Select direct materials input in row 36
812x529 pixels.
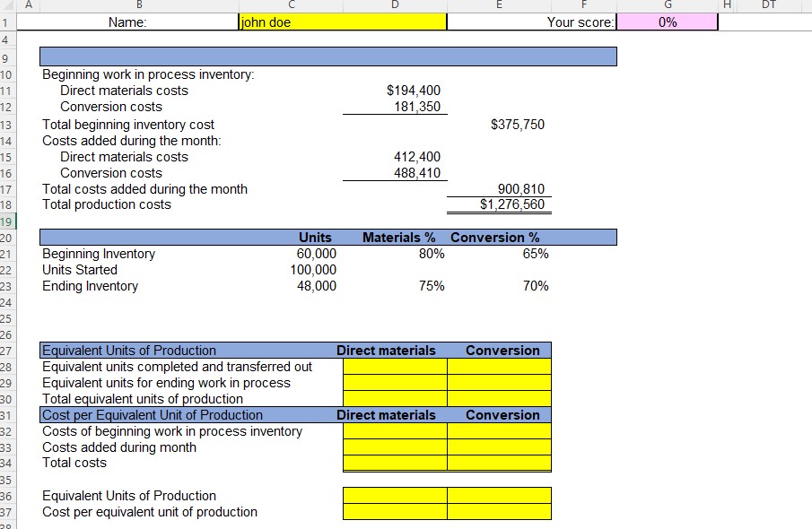coord(395,495)
